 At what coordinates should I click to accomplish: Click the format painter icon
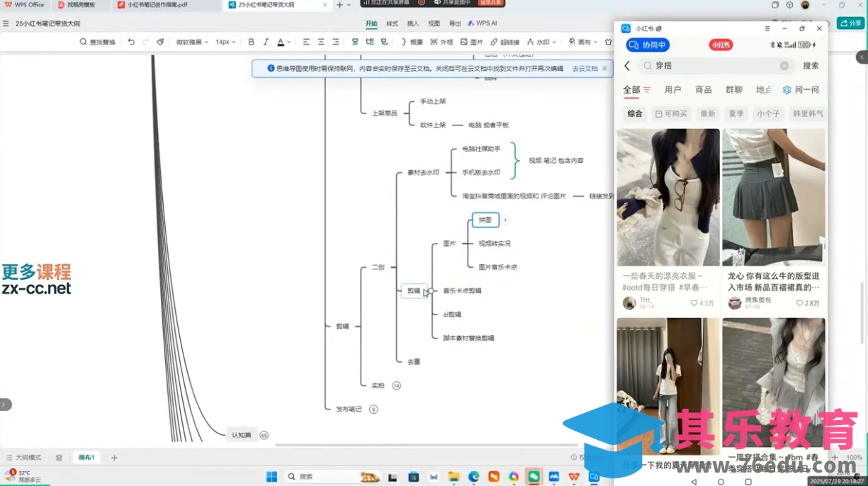(161, 43)
